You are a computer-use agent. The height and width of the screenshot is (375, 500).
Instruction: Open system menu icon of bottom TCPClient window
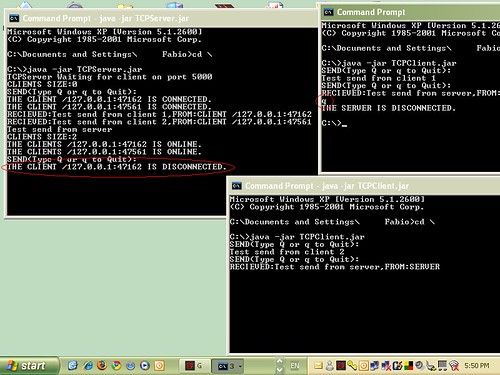pos(237,186)
